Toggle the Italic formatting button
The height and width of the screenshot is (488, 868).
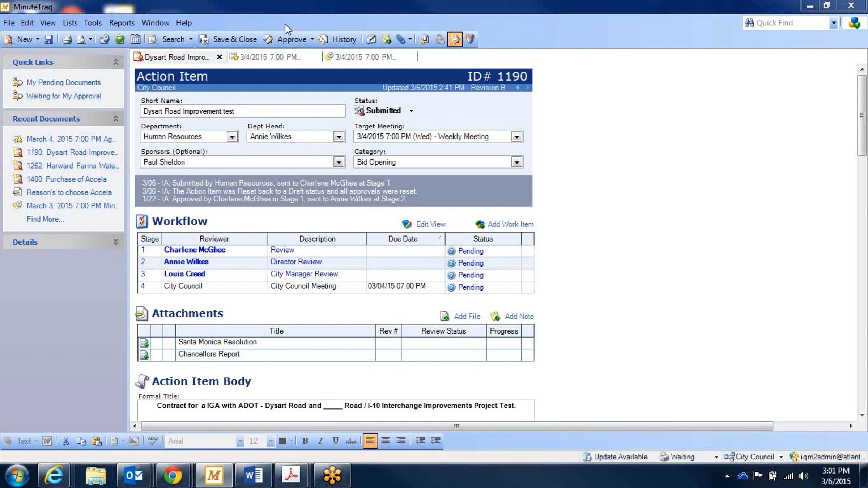pyautogui.click(x=320, y=441)
